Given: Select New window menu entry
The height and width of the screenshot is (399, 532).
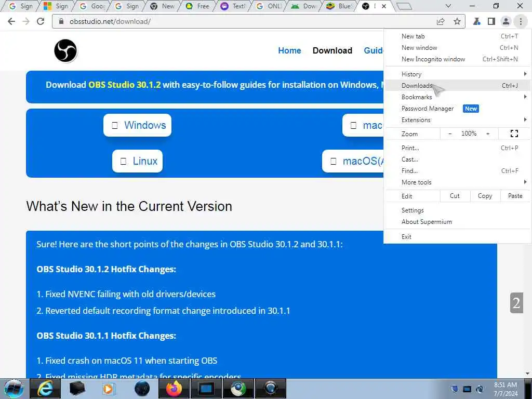Looking at the screenshot, I should tap(457, 48).
